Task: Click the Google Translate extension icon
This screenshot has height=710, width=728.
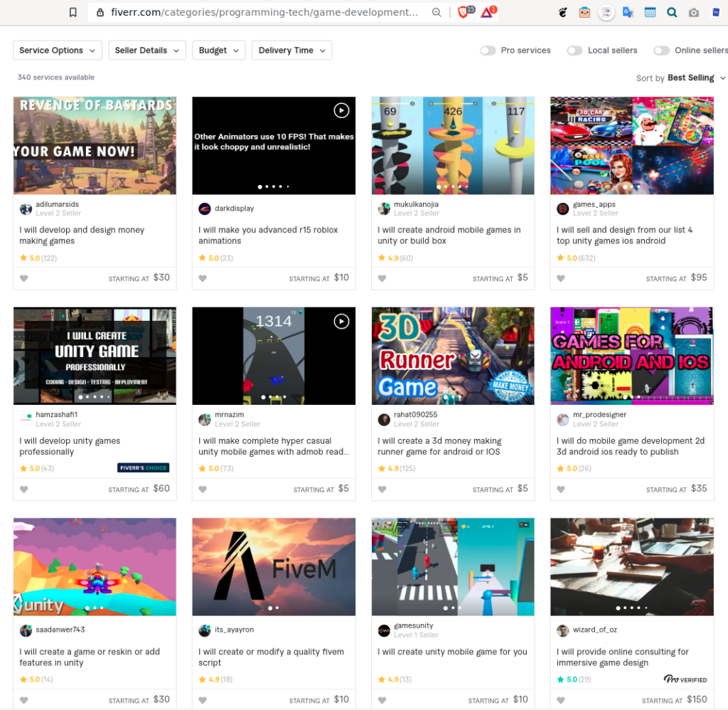Action: (x=628, y=12)
